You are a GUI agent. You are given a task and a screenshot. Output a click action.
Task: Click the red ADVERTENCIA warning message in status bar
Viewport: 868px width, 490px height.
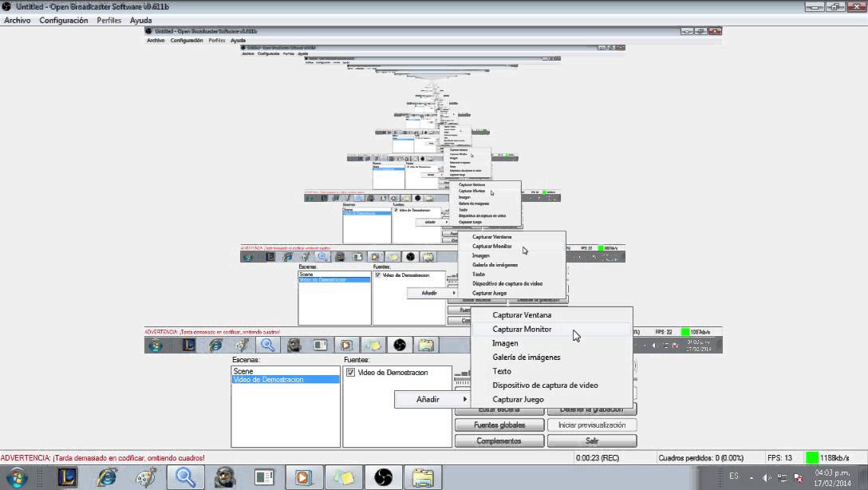click(102, 458)
